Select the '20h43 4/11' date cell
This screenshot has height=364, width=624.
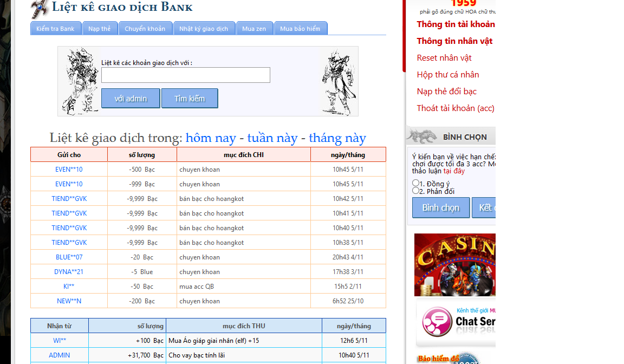[x=348, y=257]
